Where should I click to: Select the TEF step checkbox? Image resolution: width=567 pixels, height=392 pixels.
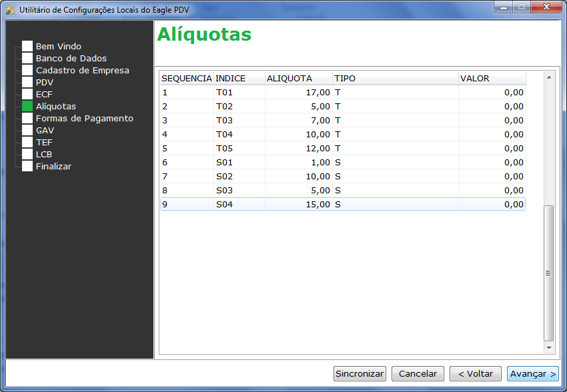click(x=27, y=142)
